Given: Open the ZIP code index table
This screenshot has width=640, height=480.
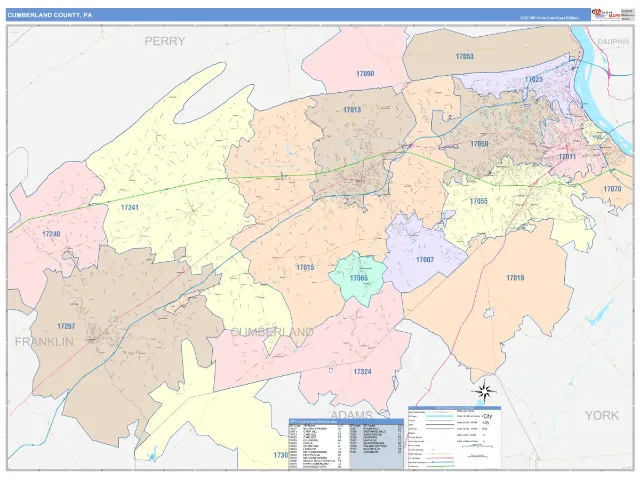Looking at the screenshot, I should [346, 444].
